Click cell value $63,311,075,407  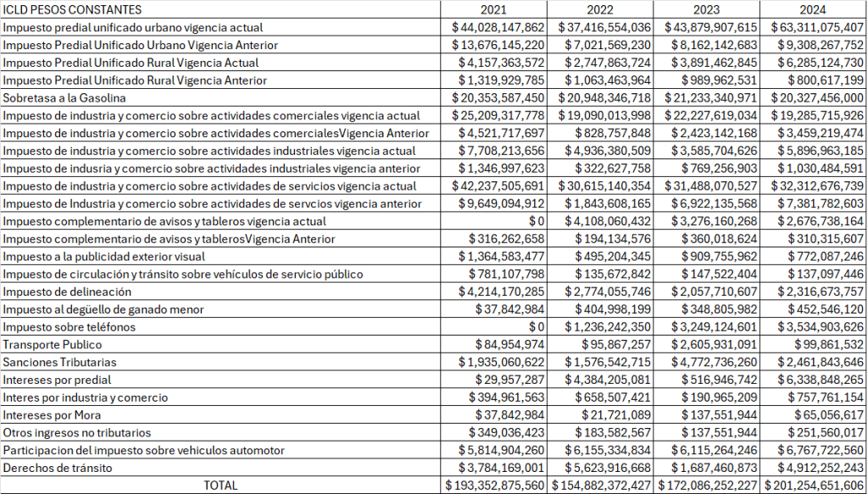817,27
